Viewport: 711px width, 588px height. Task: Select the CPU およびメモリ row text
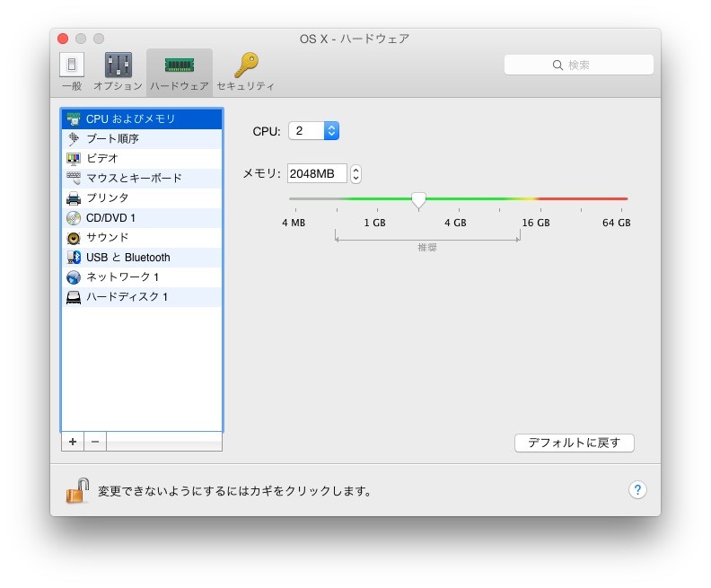130,118
